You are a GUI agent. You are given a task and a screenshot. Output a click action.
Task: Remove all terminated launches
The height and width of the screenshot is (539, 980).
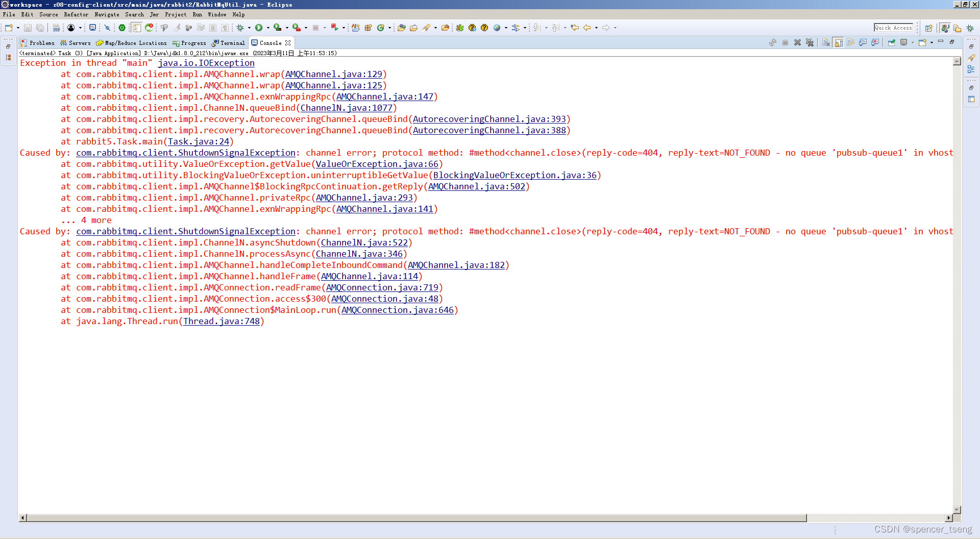click(810, 43)
